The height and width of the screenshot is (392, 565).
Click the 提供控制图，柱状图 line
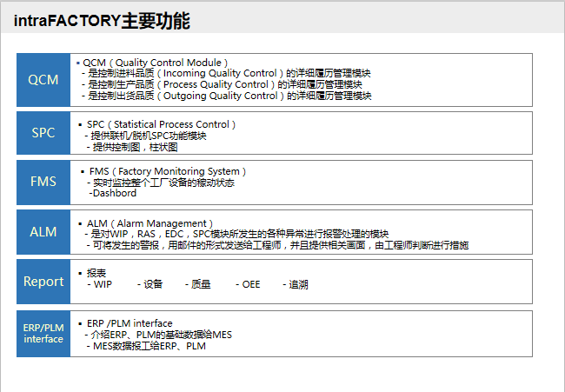[x=132, y=147]
